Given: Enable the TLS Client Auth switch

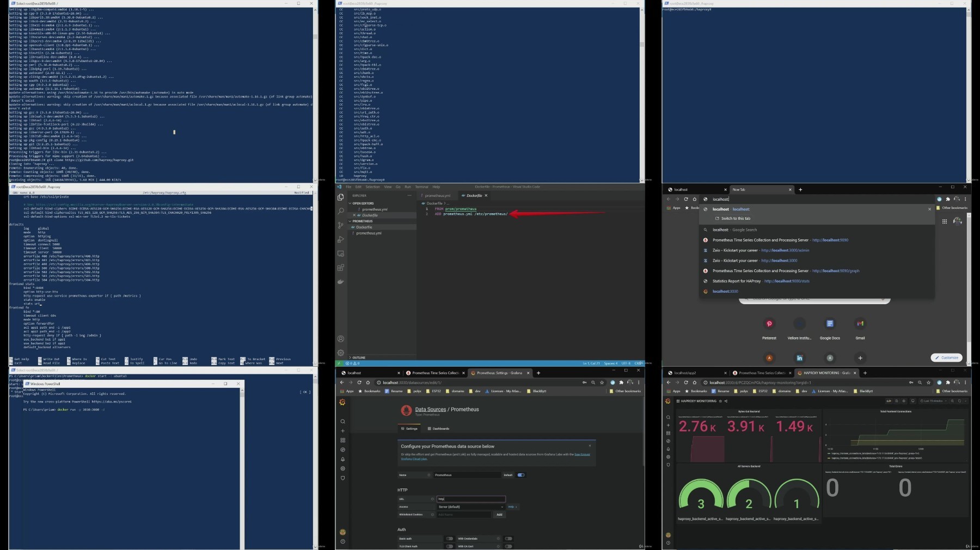Looking at the screenshot, I should [449, 546].
